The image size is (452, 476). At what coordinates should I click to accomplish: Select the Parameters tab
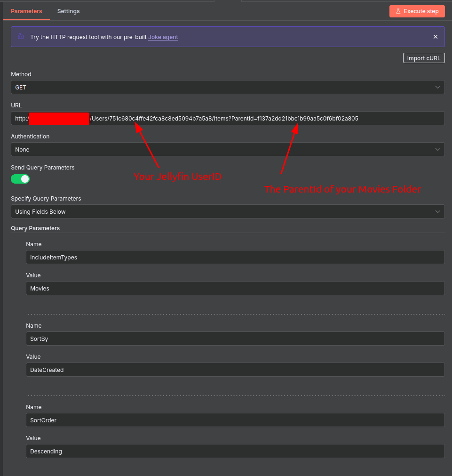click(26, 11)
